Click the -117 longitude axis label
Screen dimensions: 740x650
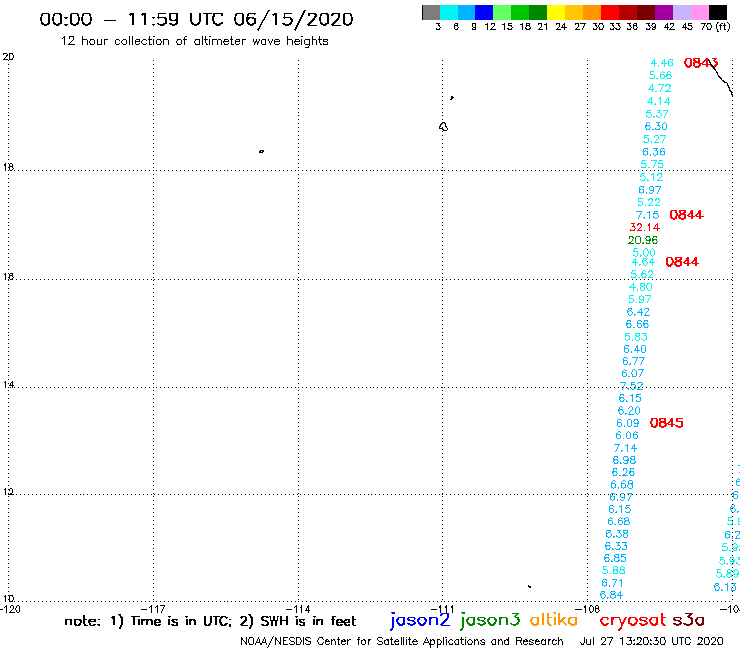click(x=153, y=609)
